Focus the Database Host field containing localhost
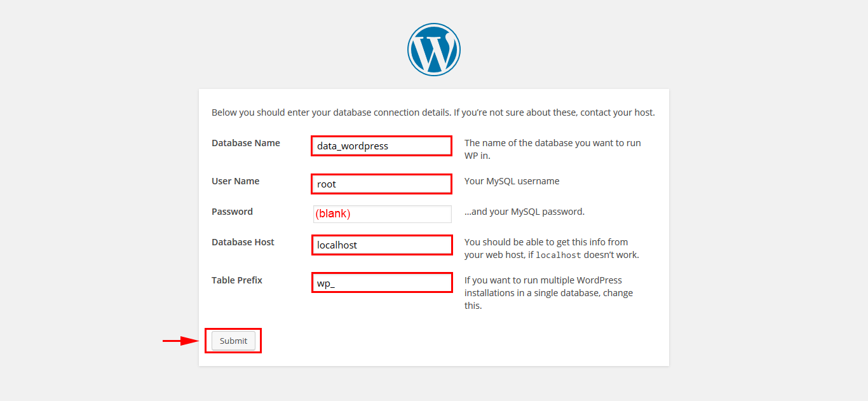The width and height of the screenshot is (868, 401). (x=381, y=245)
